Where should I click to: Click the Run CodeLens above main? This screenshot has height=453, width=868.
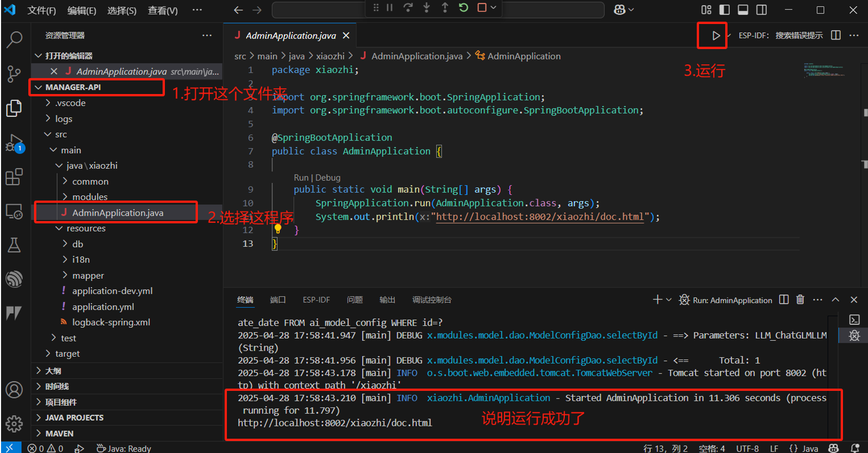pyautogui.click(x=301, y=178)
